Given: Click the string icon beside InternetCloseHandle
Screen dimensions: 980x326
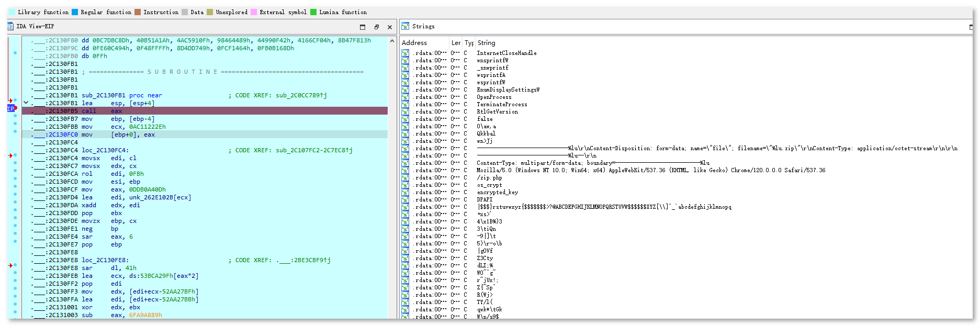Looking at the screenshot, I should click(x=405, y=53).
